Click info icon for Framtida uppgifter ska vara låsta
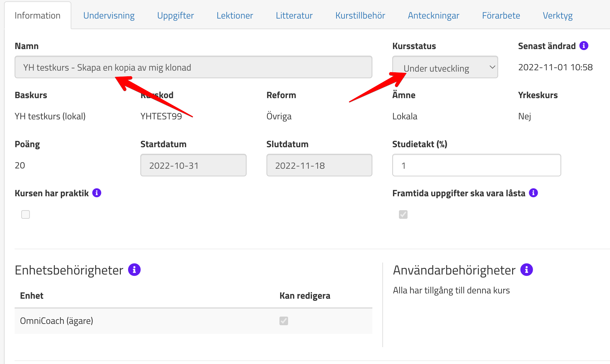The width and height of the screenshot is (610, 364). pos(533,193)
